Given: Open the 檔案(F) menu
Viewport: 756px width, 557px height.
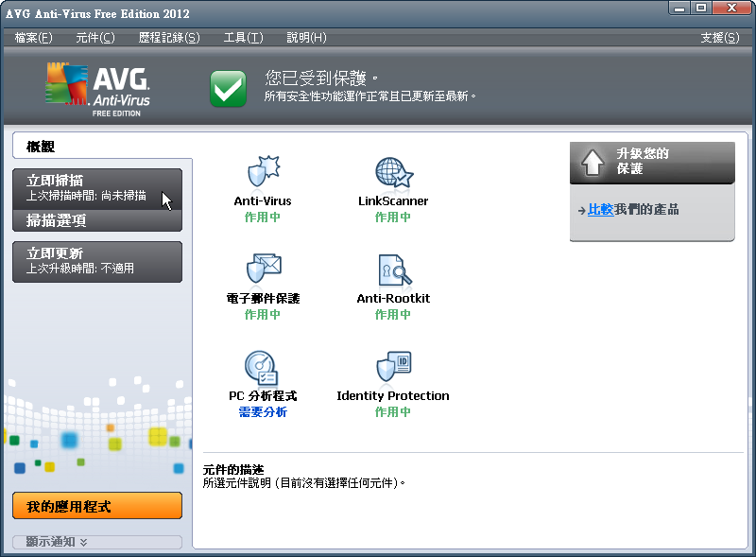Looking at the screenshot, I should [33, 38].
